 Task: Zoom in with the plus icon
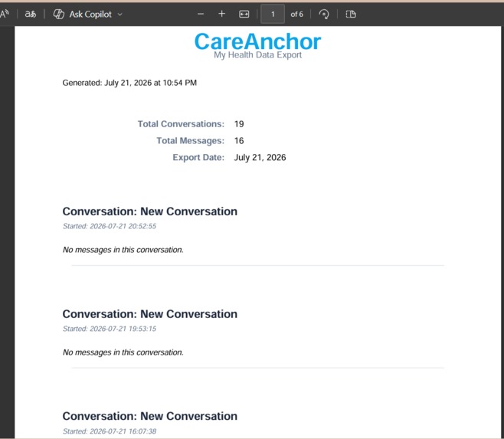click(221, 14)
